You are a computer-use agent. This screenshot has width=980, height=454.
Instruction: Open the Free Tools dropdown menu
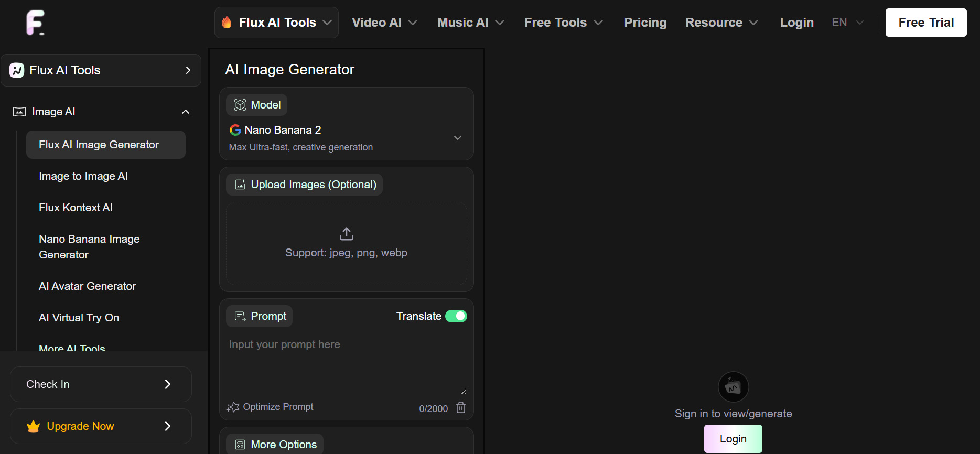click(564, 23)
